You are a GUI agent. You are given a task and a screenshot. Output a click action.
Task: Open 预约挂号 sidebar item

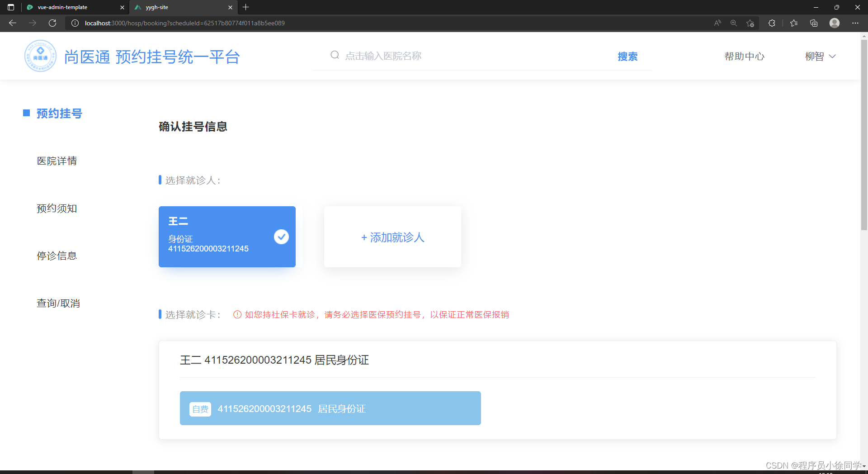[59, 114]
